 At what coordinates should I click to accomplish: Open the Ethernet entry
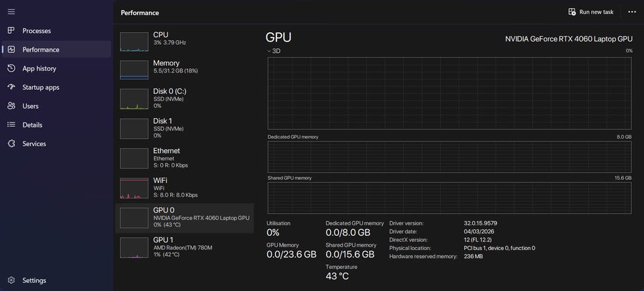[x=184, y=158]
